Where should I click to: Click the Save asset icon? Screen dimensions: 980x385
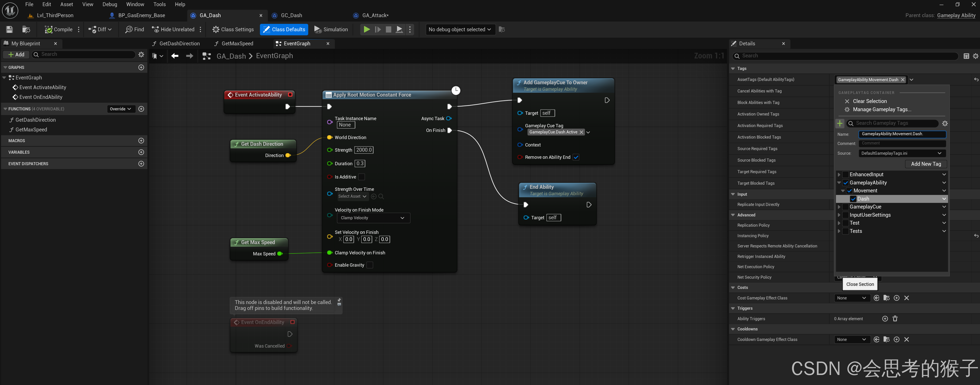coord(9,29)
